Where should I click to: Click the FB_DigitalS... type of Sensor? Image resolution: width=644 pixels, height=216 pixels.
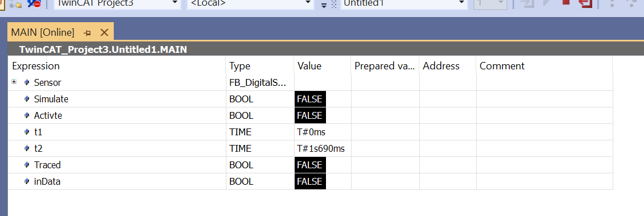[x=257, y=82]
